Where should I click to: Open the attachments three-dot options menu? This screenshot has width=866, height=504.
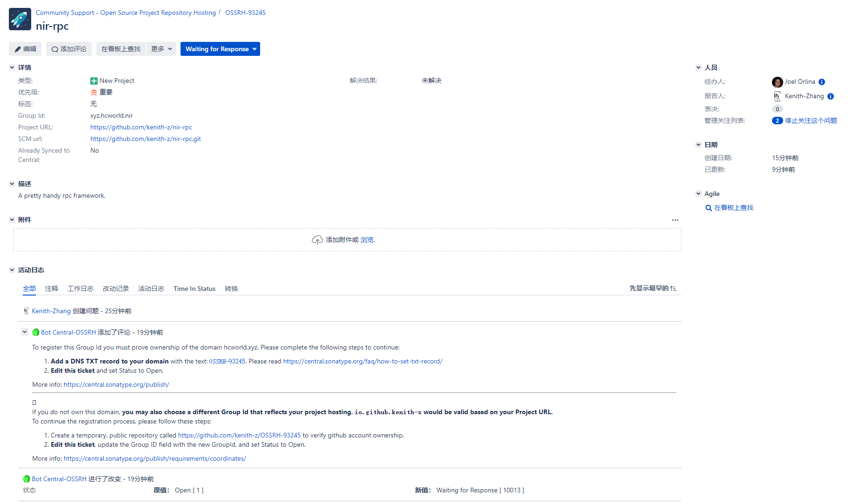tap(675, 220)
